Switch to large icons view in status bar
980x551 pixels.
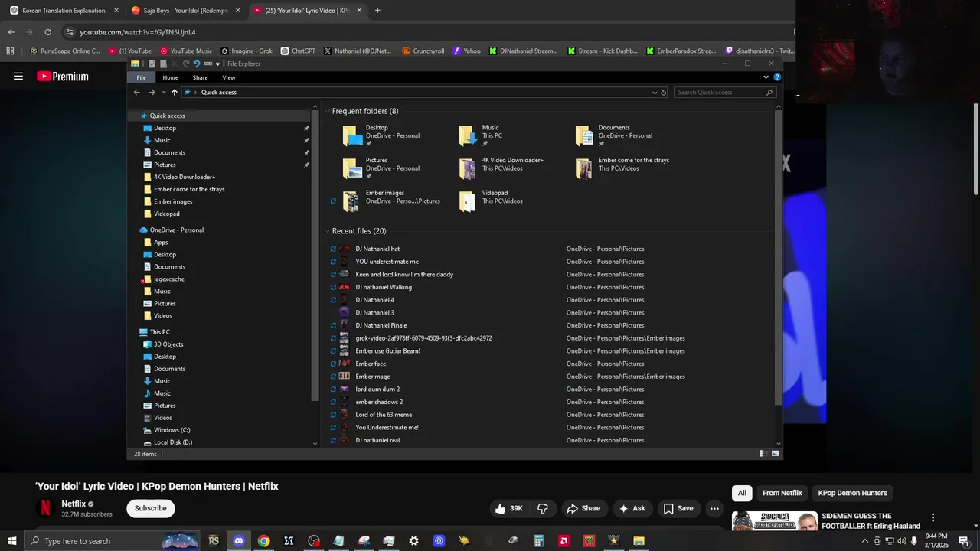[775, 454]
